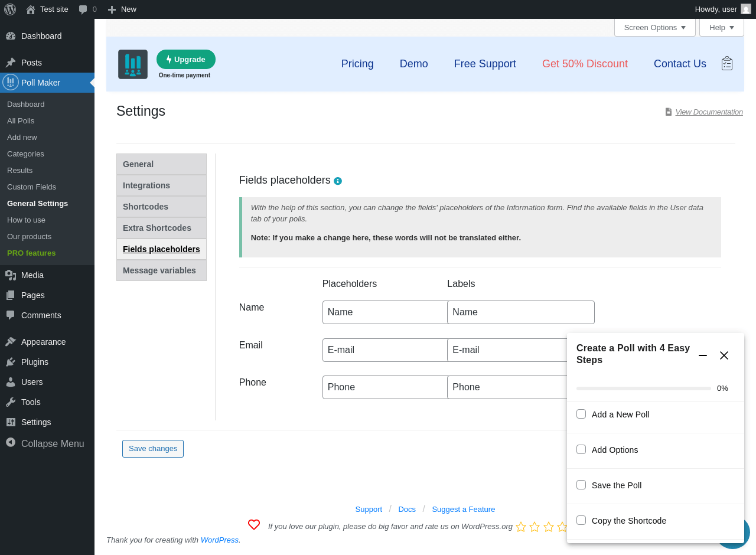
Task: Open the WordPress logo menu
Action: pos(10,9)
